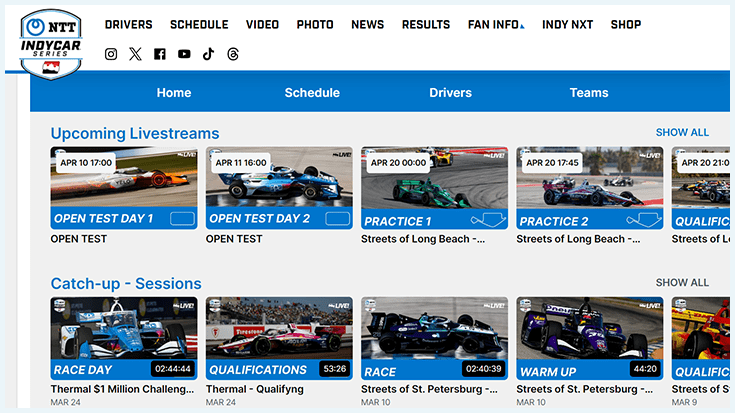Open DRIVERS in top navigation
The height and width of the screenshot is (413, 735).
coord(128,24)
